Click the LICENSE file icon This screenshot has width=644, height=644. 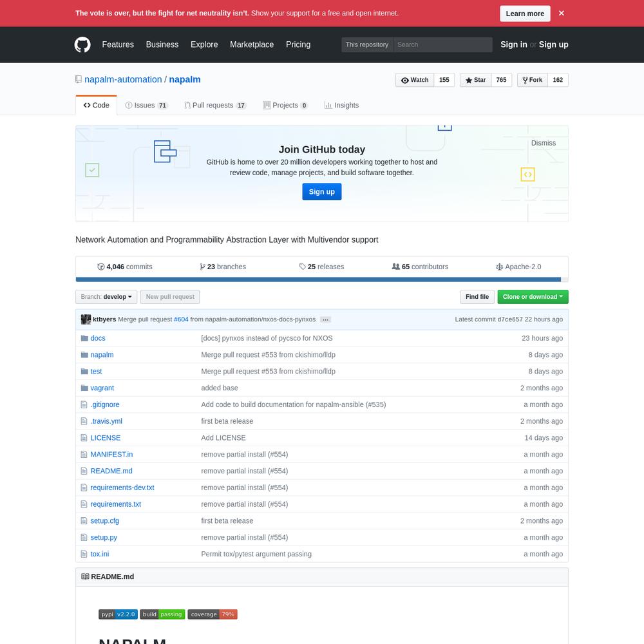click(x=84, y=438)
